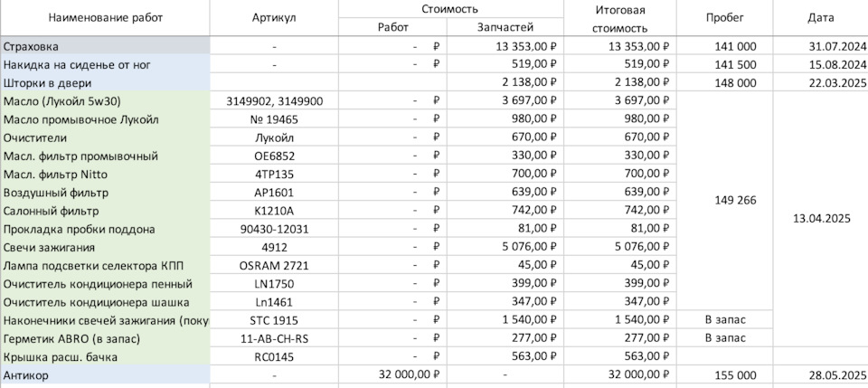Click the date cell '31.07.2024'

[821, 46]
